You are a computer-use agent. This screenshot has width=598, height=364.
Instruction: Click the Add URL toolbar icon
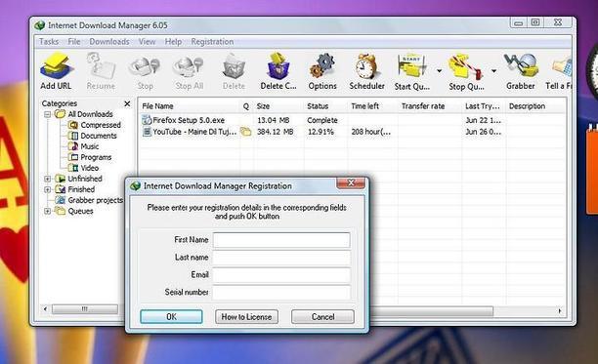coord(57,66)
